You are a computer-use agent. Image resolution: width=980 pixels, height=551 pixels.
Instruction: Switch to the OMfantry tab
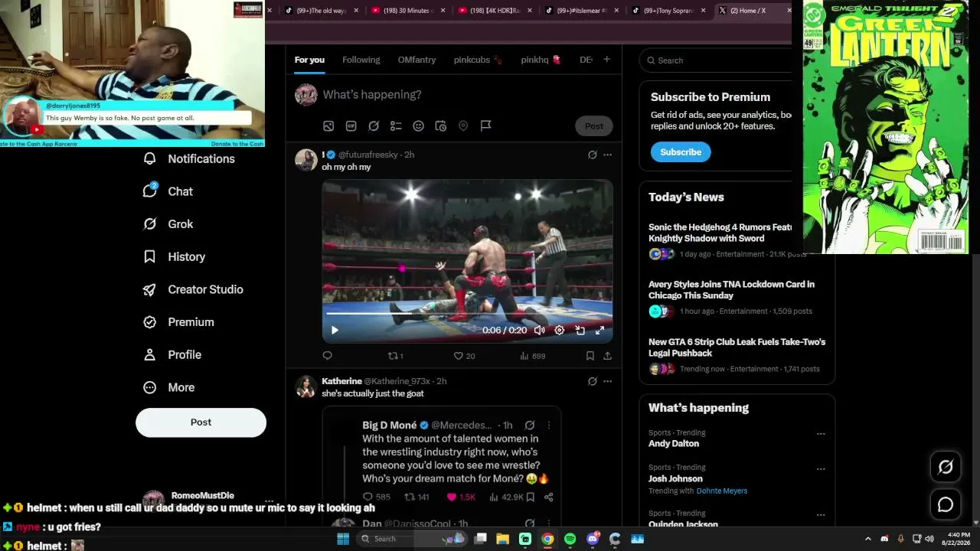click(416, 60)
